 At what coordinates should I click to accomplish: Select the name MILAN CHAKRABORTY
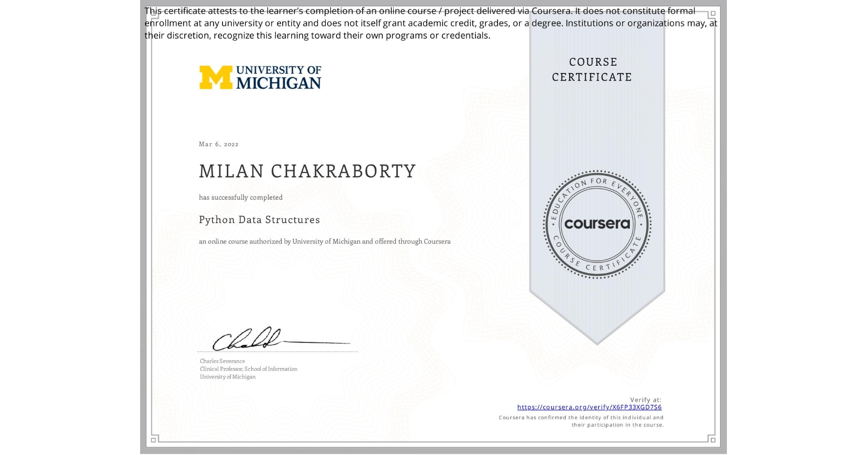click(x=307, y=171)
